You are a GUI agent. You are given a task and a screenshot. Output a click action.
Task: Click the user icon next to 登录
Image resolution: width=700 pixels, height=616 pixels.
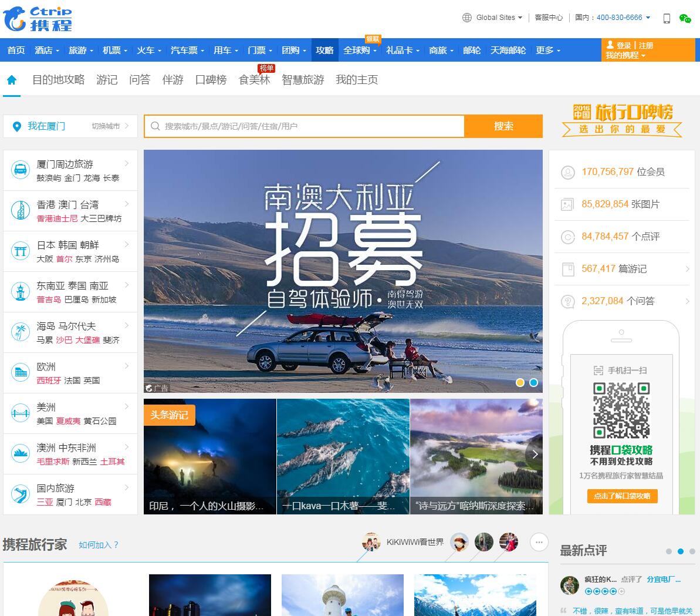point(610,45)
